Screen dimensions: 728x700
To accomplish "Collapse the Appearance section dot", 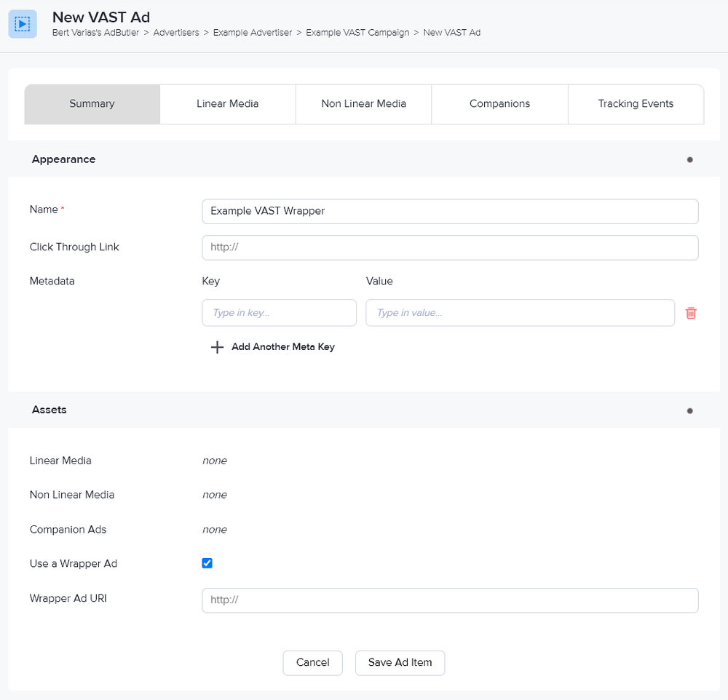I will click(x=689, y=159).
